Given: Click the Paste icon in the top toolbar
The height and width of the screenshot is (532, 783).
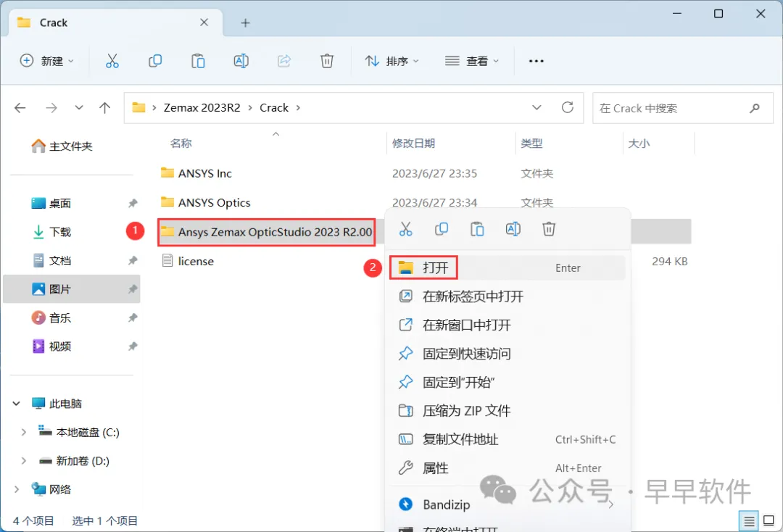Looking at the screenshot, I should 198,61.
